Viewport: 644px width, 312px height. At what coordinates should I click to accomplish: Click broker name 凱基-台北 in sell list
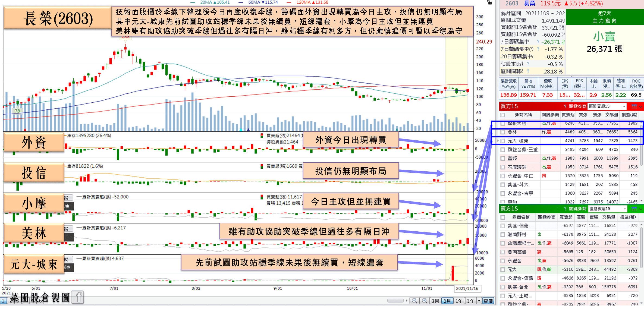point(518,287)
